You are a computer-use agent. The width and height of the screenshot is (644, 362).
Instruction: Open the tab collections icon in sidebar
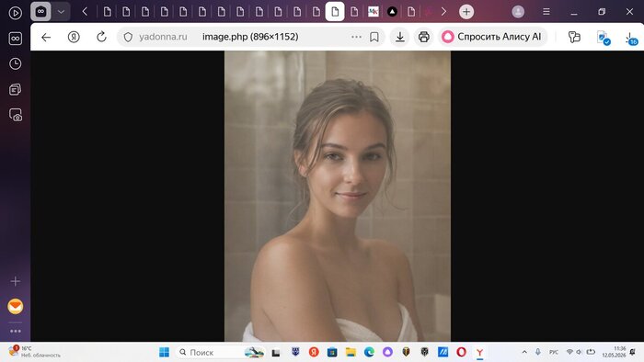click(x=16, y=89)
